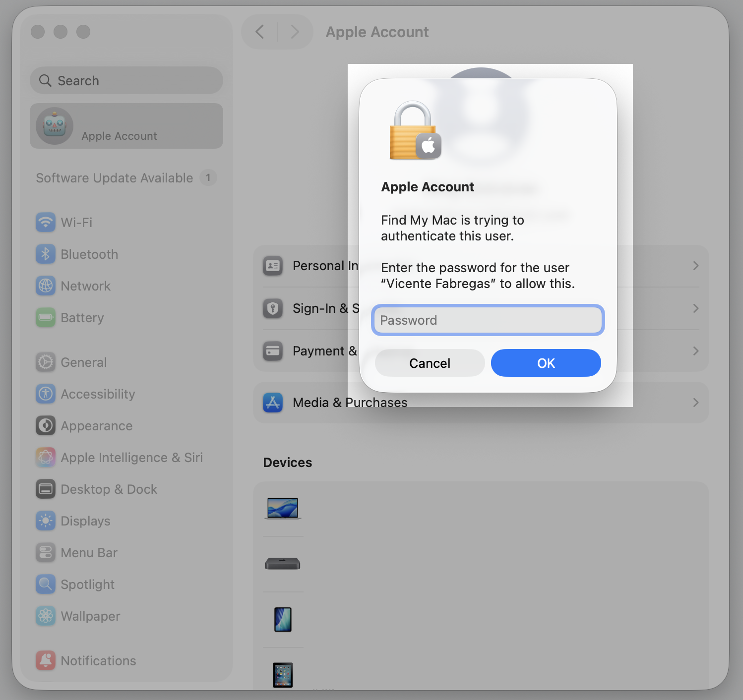Select the Network globe icon
Screen dimensions: 743x700
(x=46, y=286)
